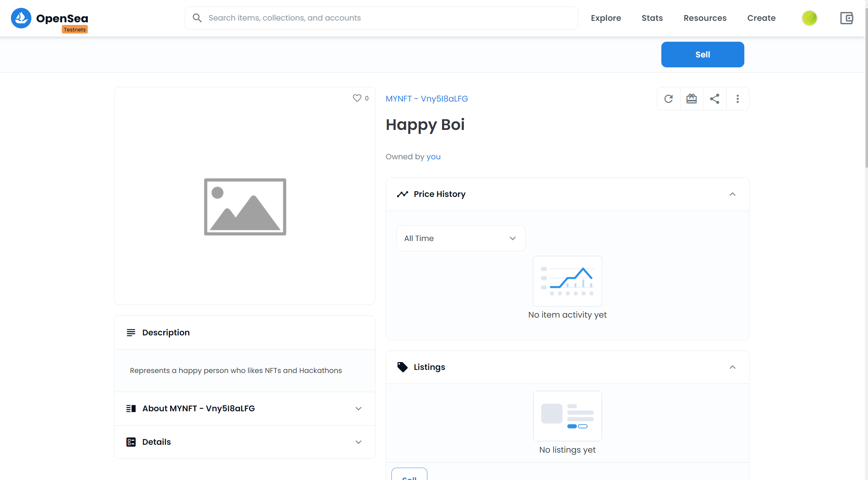
Task: Click the OpenSea sailboat logo
Action: 21,18
